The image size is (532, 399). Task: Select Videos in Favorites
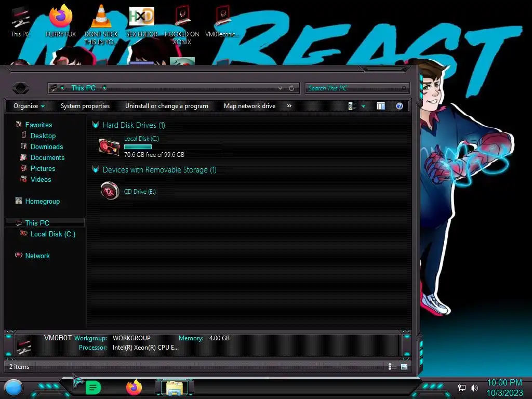coord(41,179)
